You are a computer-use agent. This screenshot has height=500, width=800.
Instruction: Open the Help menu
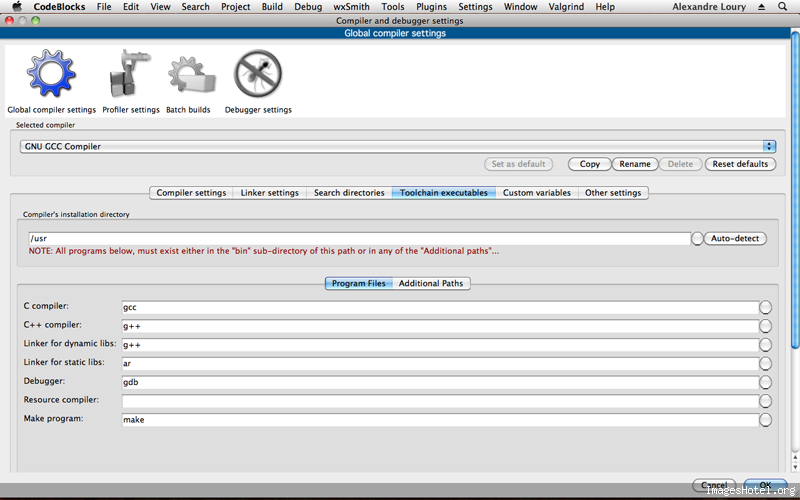point(605,7)
